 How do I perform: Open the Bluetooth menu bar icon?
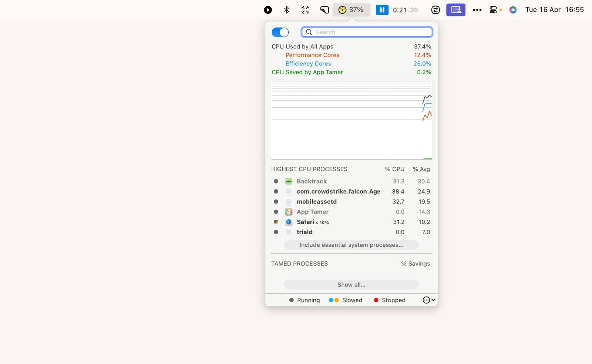point(286,10)
